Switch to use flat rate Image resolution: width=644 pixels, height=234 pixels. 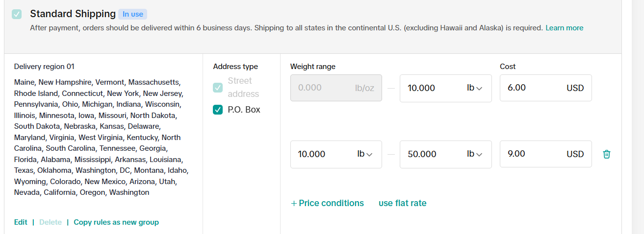(x=402, y=203)
